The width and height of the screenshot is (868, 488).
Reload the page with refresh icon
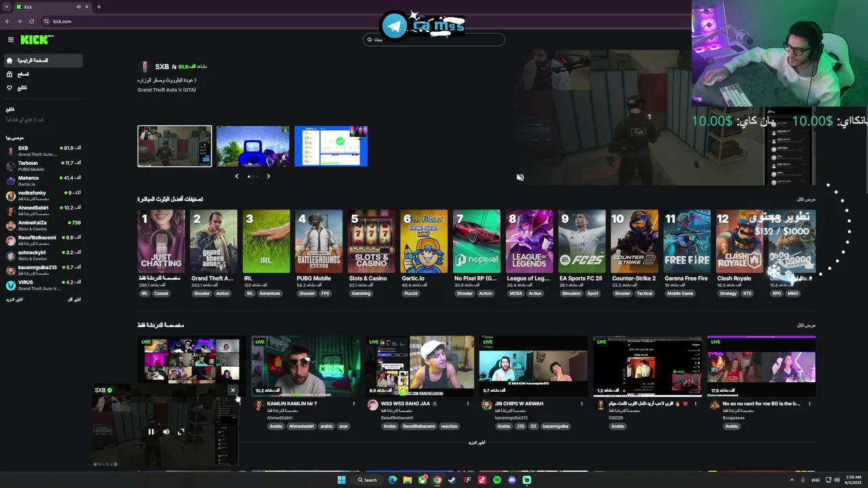31,21
